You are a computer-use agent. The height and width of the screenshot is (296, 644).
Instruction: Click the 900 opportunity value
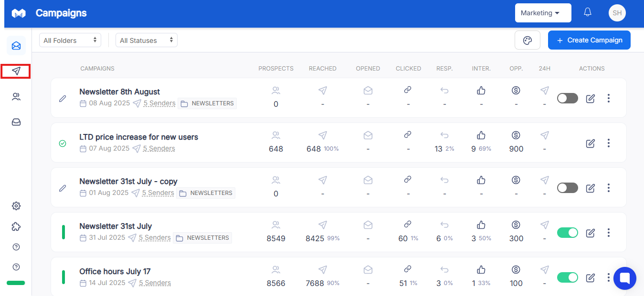(516, 149)
